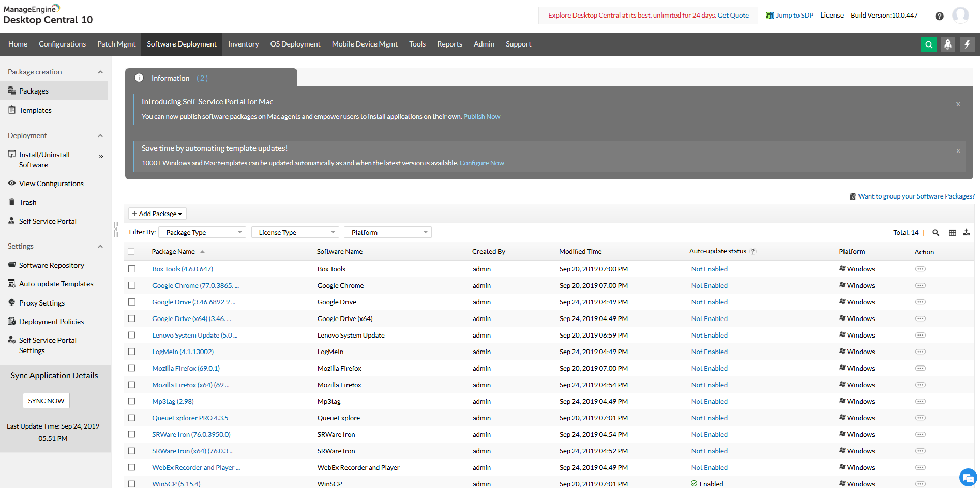Screen dimensions: 980x488
Task: Open Software Repository settings
Action: click(x=51, y=265)
